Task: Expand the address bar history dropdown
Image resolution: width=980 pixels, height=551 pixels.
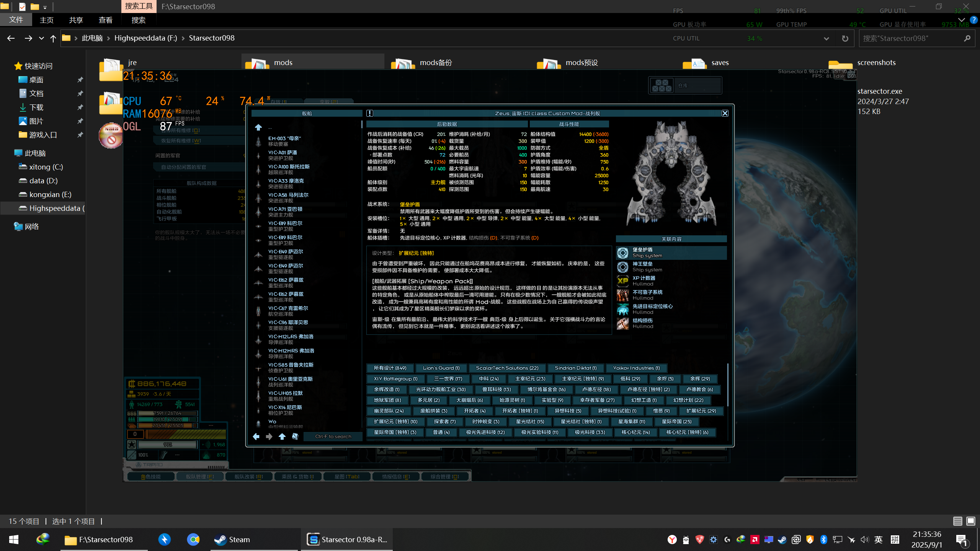Action: click(826, 38)
